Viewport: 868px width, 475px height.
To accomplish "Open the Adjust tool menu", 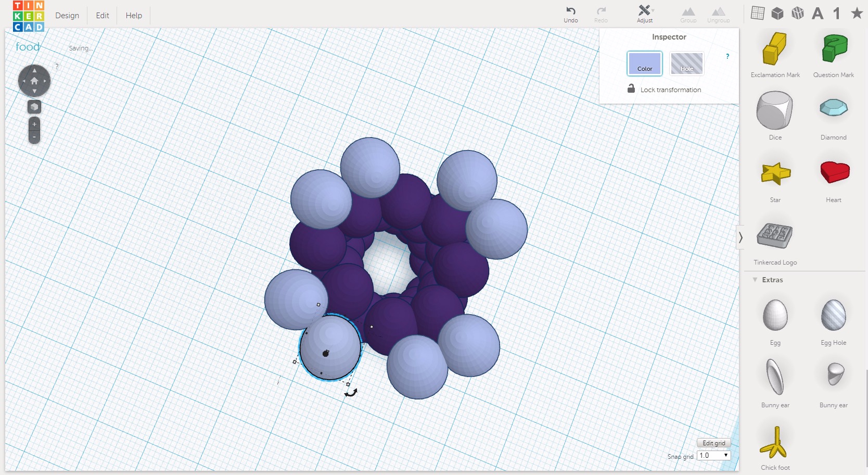I will point(645,14).
